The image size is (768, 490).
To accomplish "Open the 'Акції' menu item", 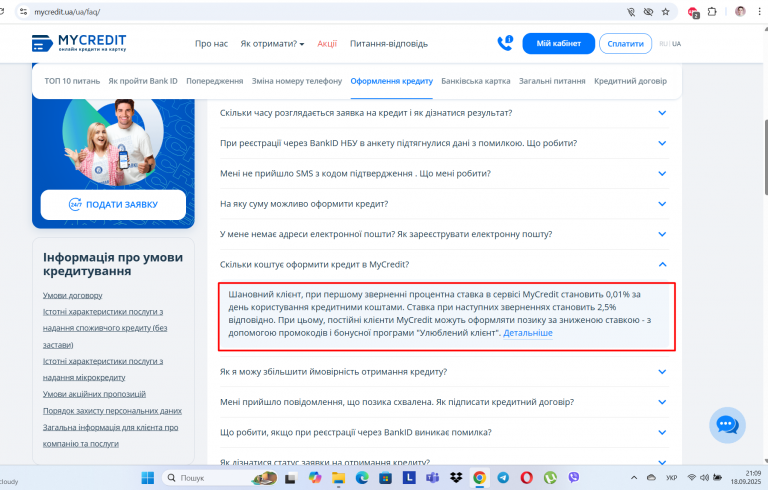I will point(327,44).
